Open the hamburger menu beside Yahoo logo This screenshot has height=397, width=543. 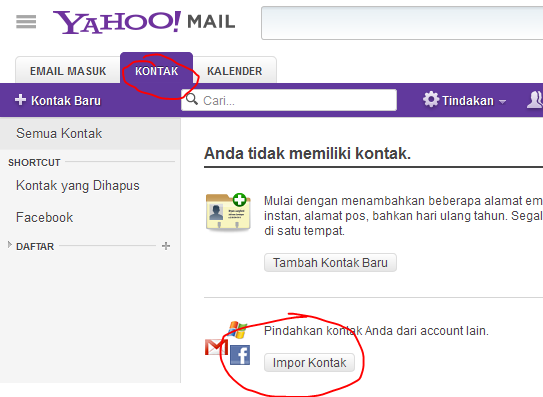(x=26, y=22)
